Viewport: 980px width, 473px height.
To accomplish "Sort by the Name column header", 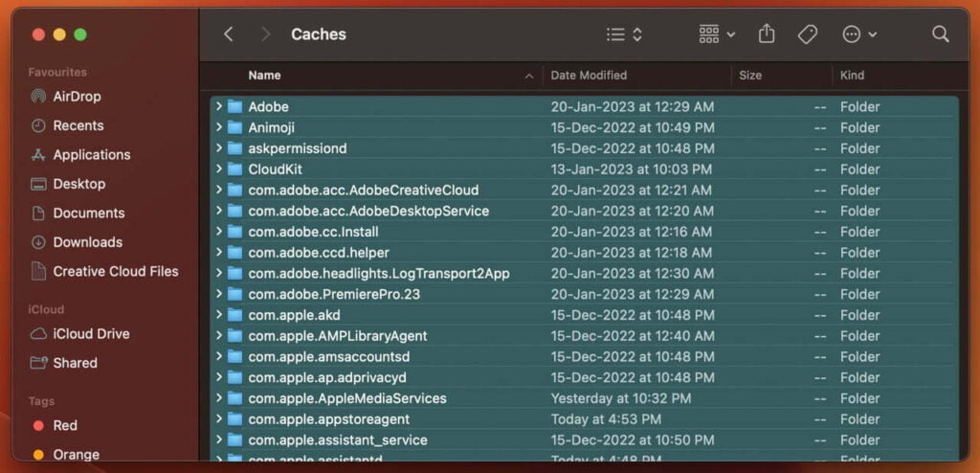I will coord(264,75).
